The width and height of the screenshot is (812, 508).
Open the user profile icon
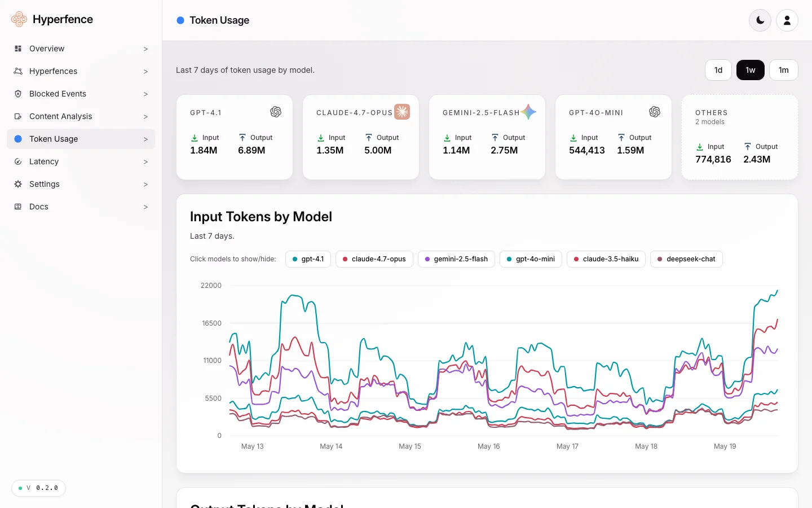(x=787, y=20)
